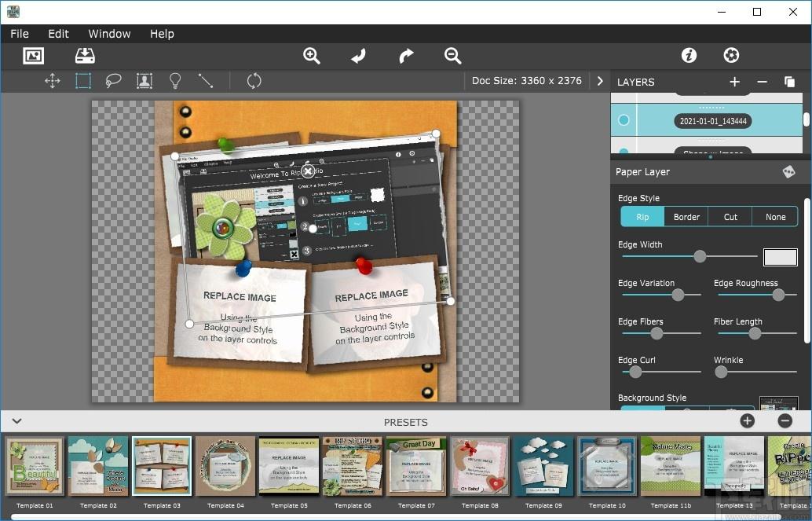Zoom out with the magnifier minus icon

click(452, 56)
